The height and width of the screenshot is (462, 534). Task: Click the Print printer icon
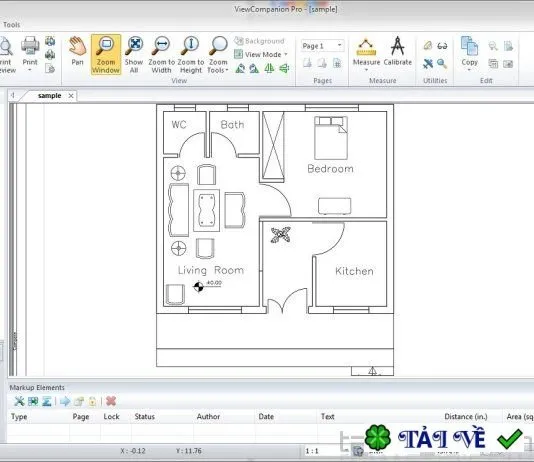click(x=30, y=46)
